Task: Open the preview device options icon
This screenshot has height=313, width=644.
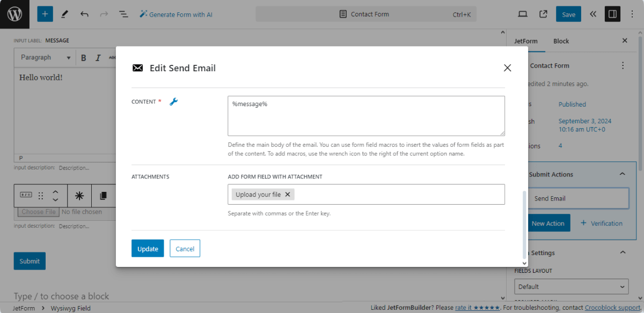Action: tap(522, 13)
